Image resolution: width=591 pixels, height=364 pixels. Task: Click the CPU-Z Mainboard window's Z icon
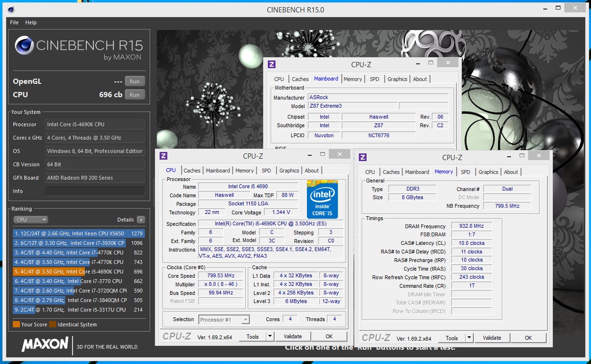(272, 64)
